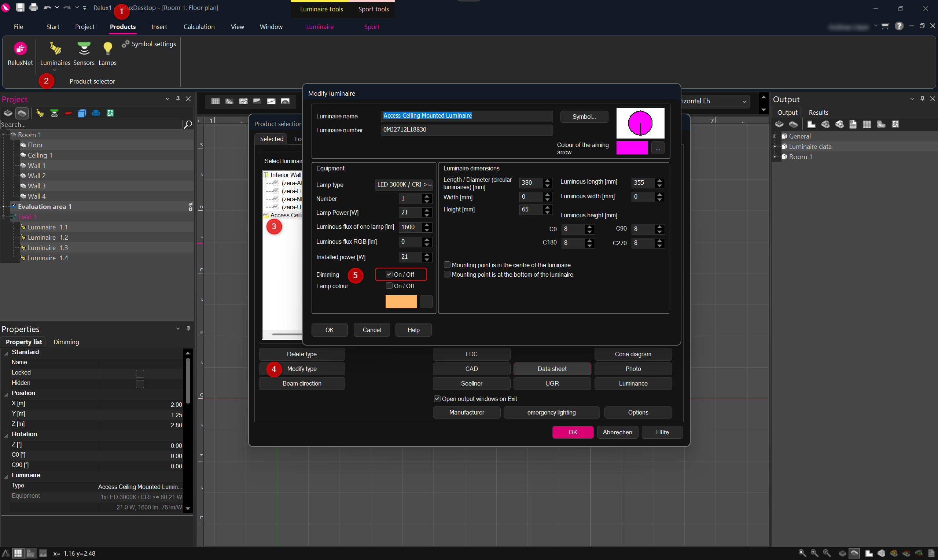Click the blue cube icon in Project toolbar
The width and height of the screenshot is (938, 560).
click(82, 113)
